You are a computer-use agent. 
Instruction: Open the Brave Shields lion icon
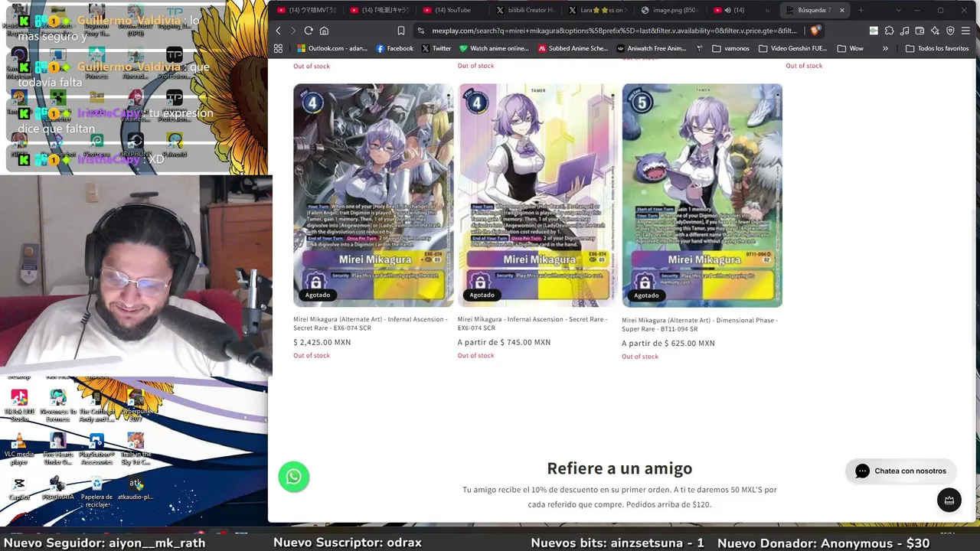click(x=815, y=31)
